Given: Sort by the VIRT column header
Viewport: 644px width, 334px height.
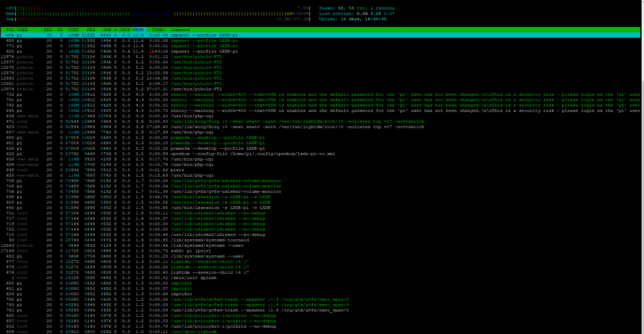Looking at the screenshot, I should tap(73, 30).
